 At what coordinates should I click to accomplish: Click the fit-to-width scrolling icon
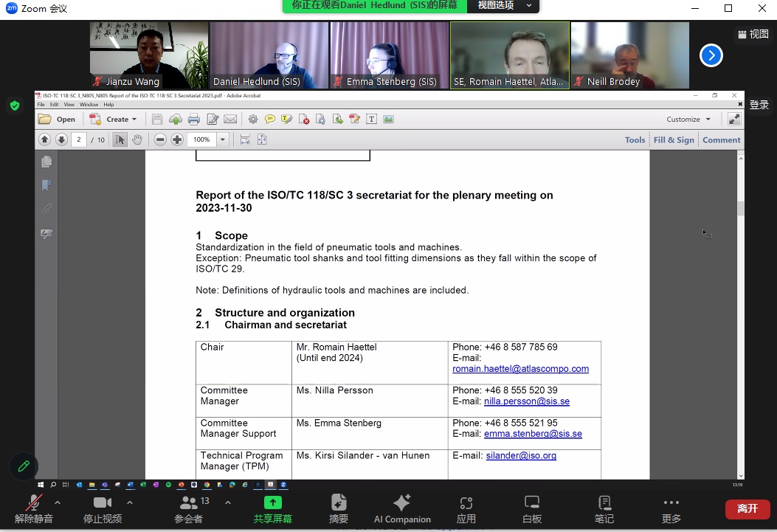pyautogui.click(x=245, y=139)
